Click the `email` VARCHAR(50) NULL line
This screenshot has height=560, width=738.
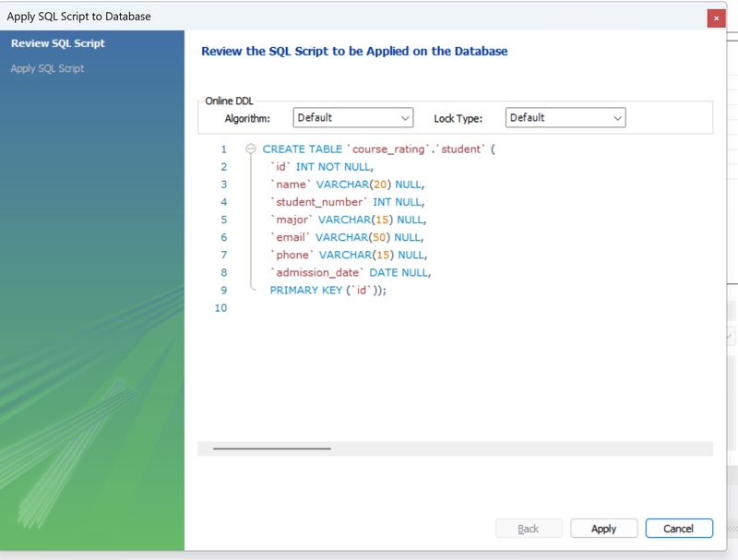347,237
